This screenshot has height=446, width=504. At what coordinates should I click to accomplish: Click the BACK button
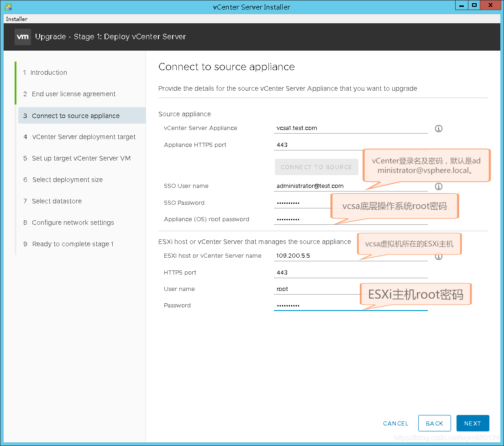click(434, 423)
